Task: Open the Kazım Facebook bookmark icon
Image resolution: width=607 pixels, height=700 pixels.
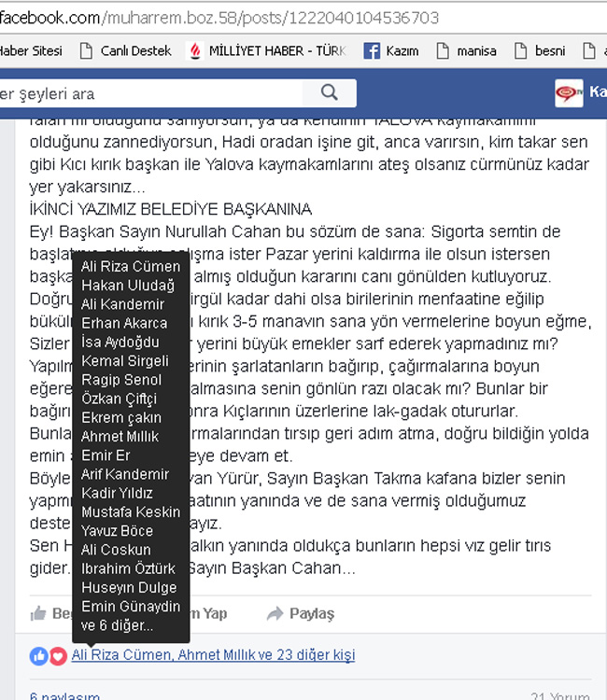Action: click(x=372, y=51)
